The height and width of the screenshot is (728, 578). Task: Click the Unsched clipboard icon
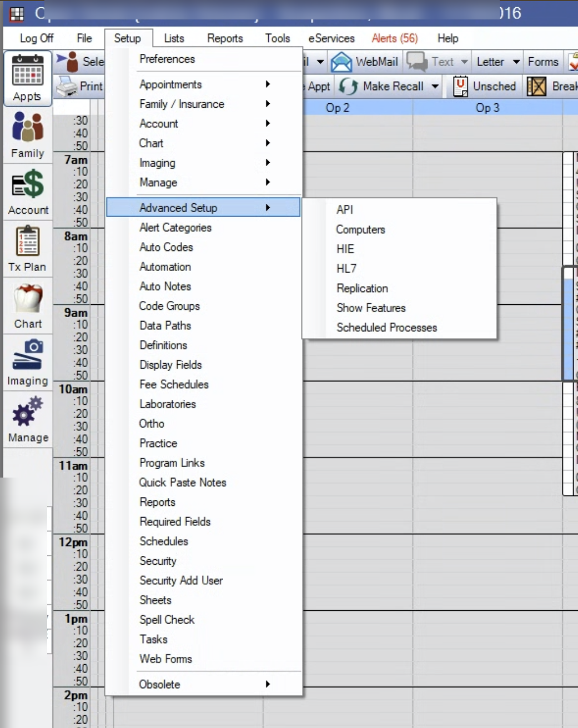point(460,86)
